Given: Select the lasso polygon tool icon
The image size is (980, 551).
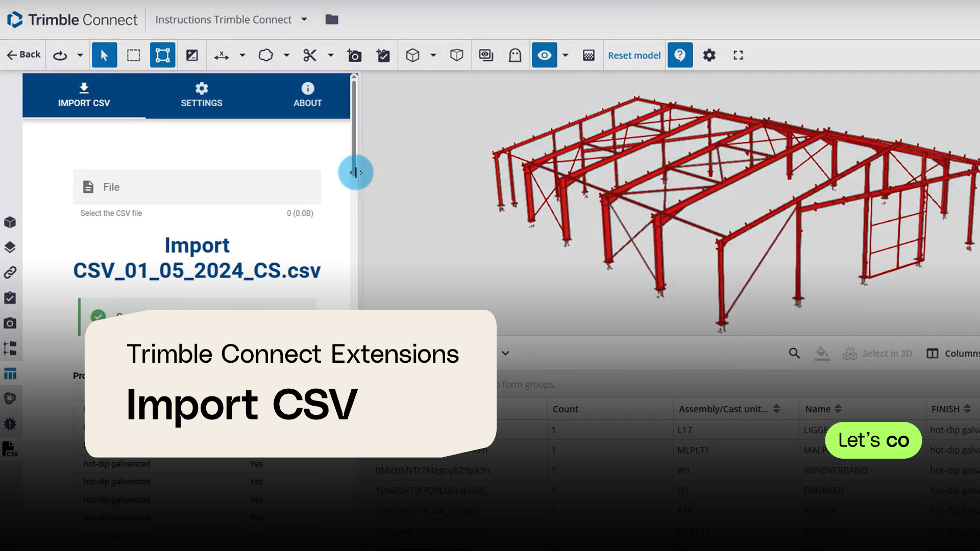Looking at the screenshot, I should [x=266, y=55].
